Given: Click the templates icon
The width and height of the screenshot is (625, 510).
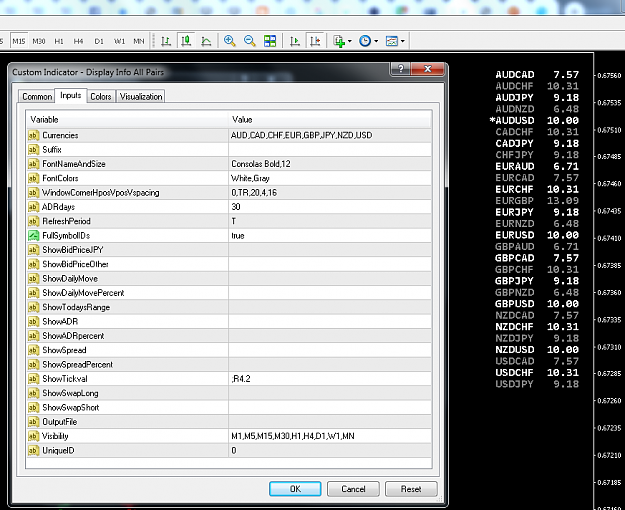Looking at the screenshot, I should coord(391,41).
